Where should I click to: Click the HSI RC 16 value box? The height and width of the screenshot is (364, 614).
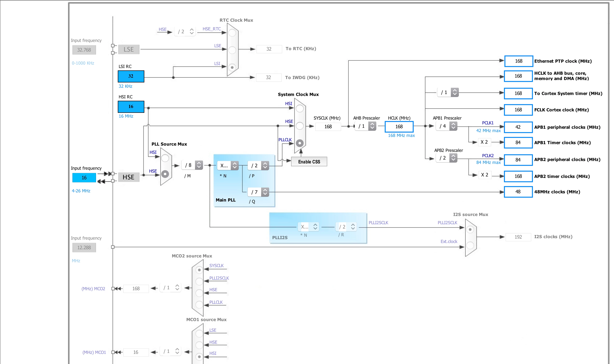coord(131,107)
